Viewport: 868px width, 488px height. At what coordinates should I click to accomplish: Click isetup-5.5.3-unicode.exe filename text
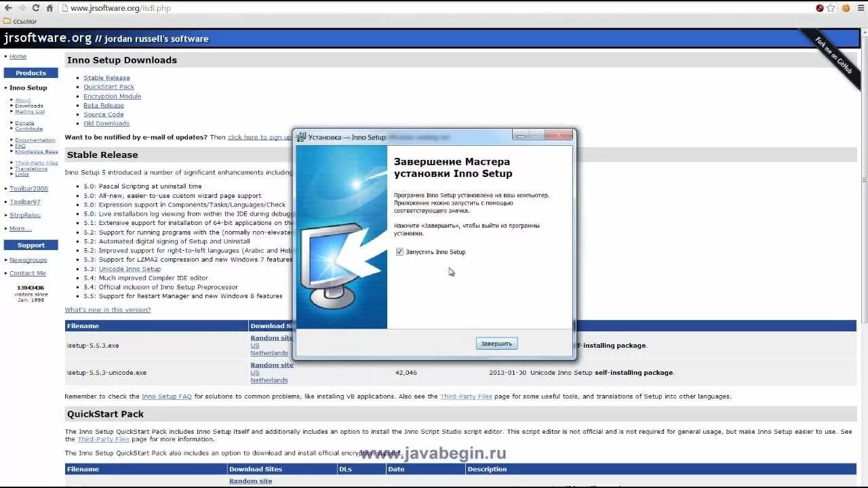106,372
